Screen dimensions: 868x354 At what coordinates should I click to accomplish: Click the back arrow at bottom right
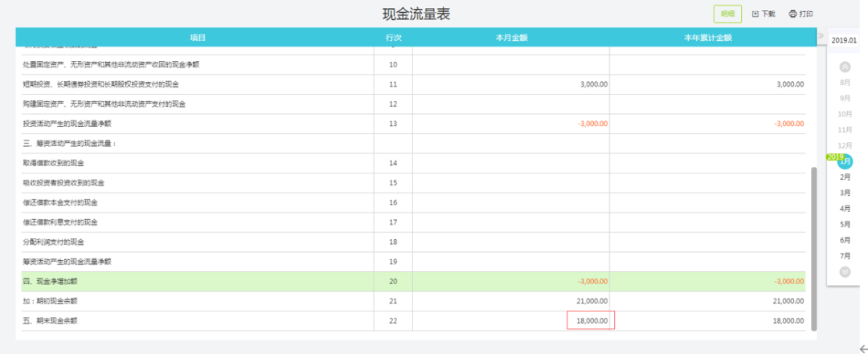click(862, 347)
